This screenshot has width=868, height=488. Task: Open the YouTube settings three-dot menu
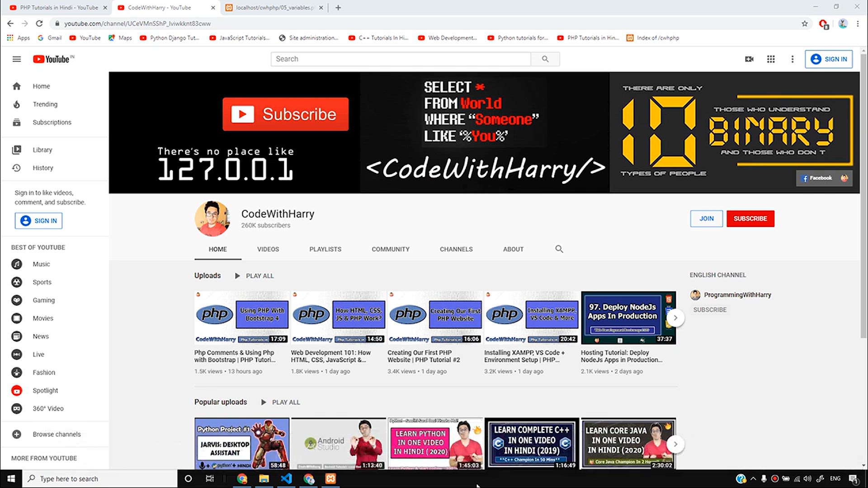(x=792, y=59)
